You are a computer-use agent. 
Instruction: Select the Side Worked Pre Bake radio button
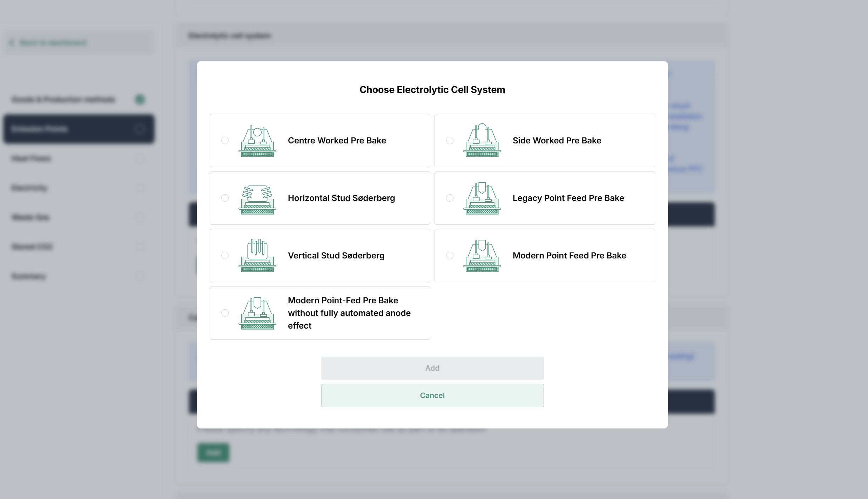click(450, 141)
